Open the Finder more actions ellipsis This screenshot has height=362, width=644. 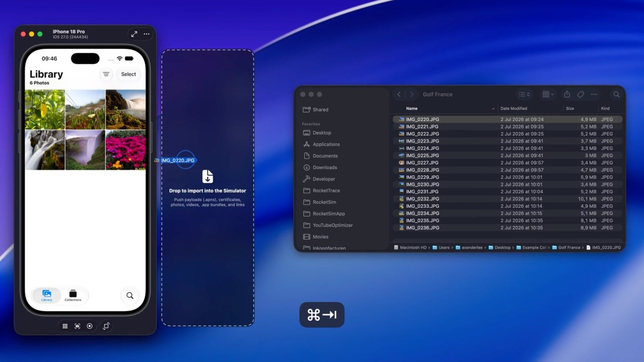click(x=594, y=95)
